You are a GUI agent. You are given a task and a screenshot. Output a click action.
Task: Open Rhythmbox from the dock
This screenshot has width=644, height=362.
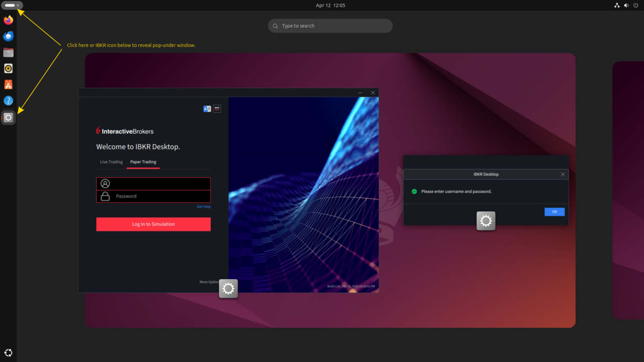(8, 69)
